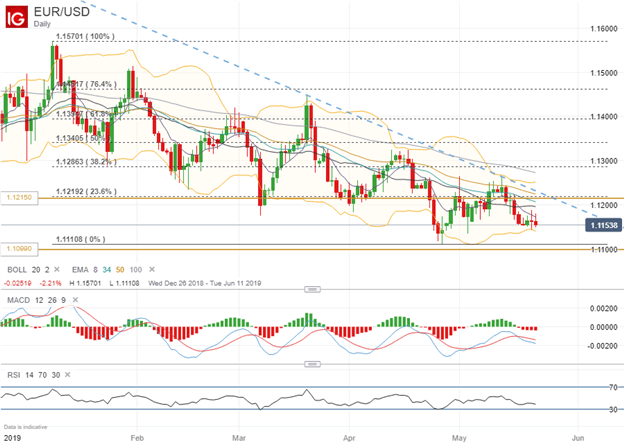Click the BOLL indicator label
The image size is (624, 444).
tap(17, 270)
